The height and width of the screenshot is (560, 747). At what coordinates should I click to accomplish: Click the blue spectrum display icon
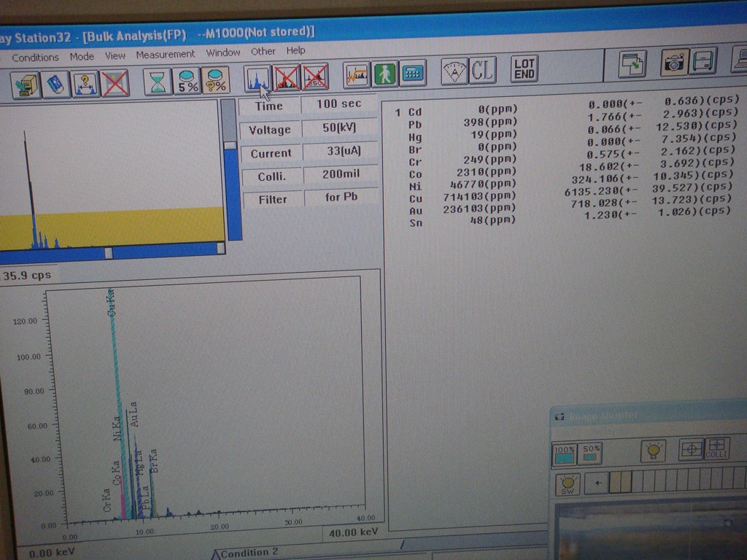258,79
